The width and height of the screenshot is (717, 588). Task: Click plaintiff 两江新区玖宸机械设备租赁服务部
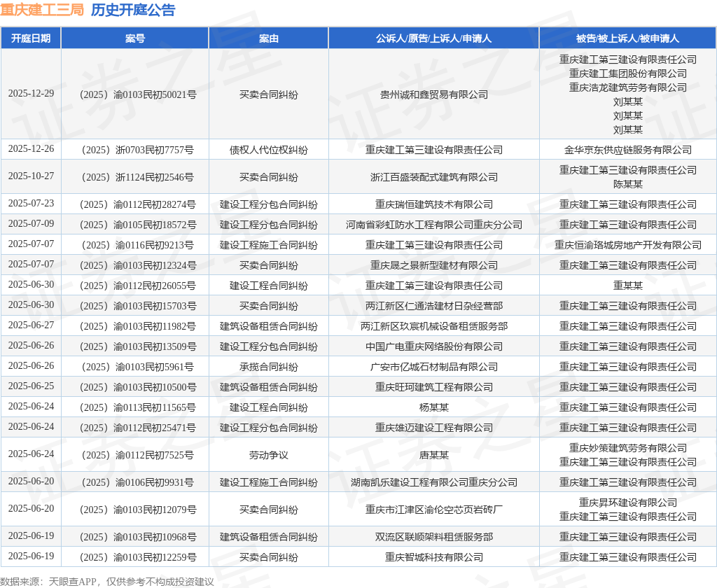pyautogui.click(x=433, y=326)
